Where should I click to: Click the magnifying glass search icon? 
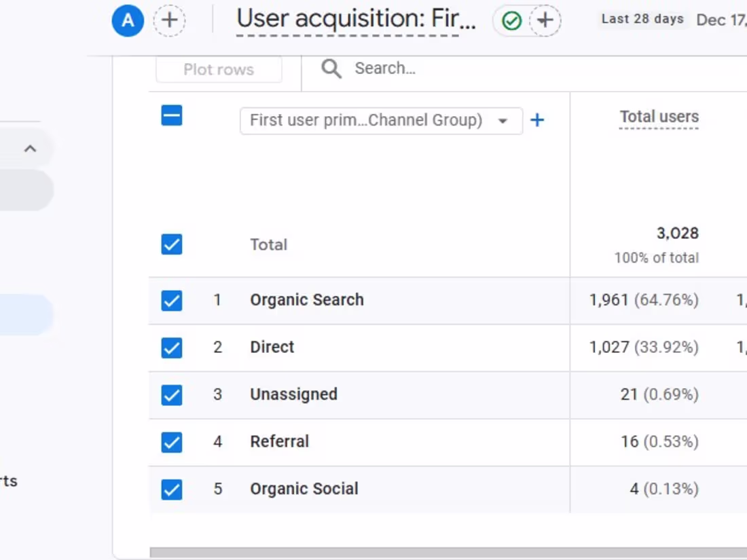(x=331, y=69)
